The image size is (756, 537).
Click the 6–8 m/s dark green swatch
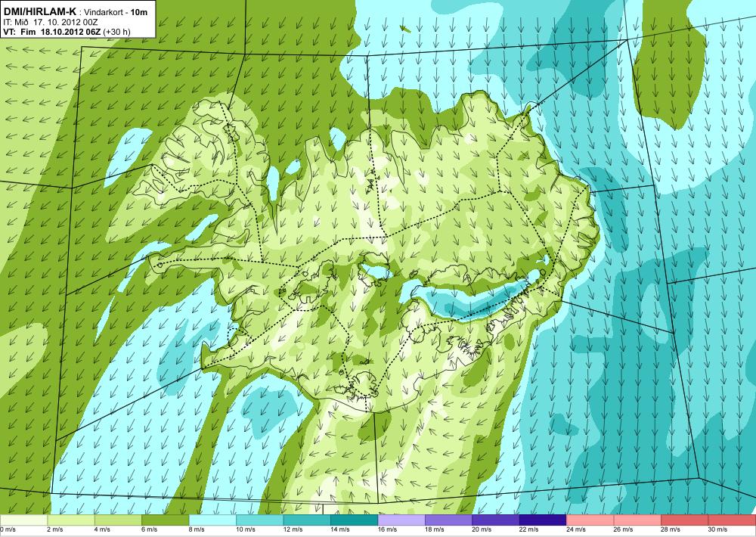click(x=166, y=520)
